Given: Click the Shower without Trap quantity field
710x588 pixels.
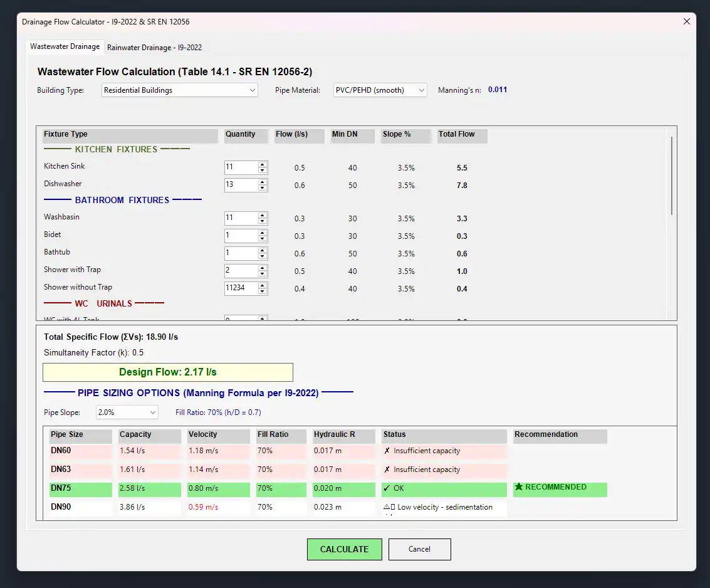Looking at the screenshot, I should click(x=241, y=288).
